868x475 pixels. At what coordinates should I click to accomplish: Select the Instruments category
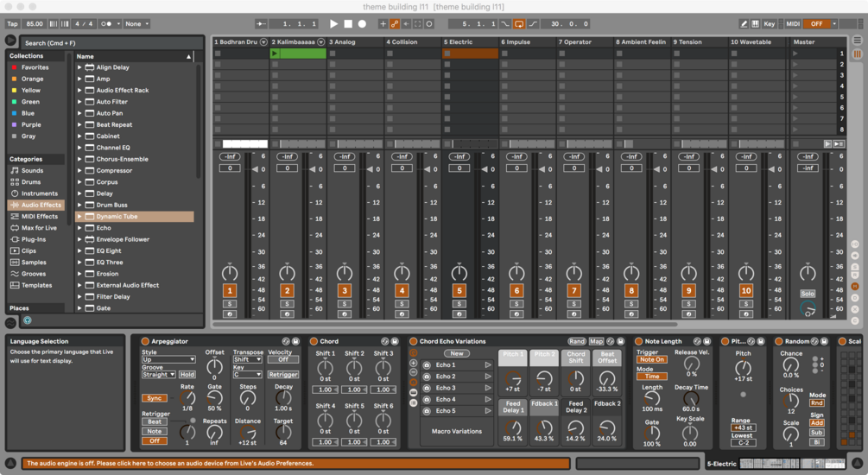click(36, 193)
